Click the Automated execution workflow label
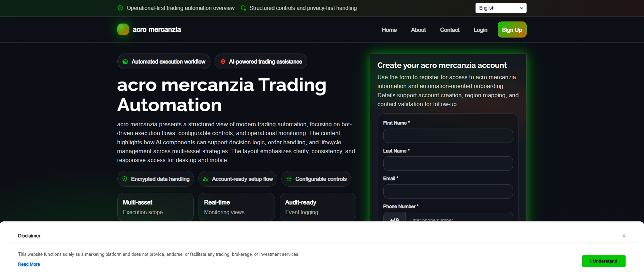Viewport: 644px width, 279px height. point(169,62)
